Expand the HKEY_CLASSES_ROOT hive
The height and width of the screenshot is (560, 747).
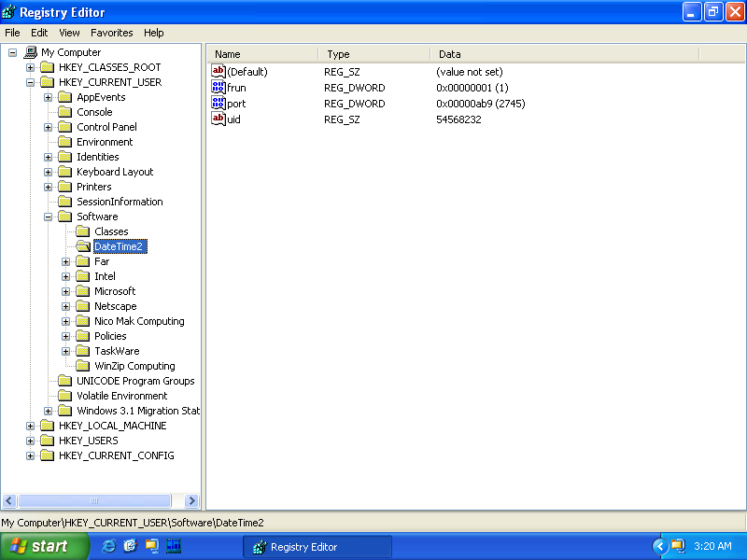[31, 67]
